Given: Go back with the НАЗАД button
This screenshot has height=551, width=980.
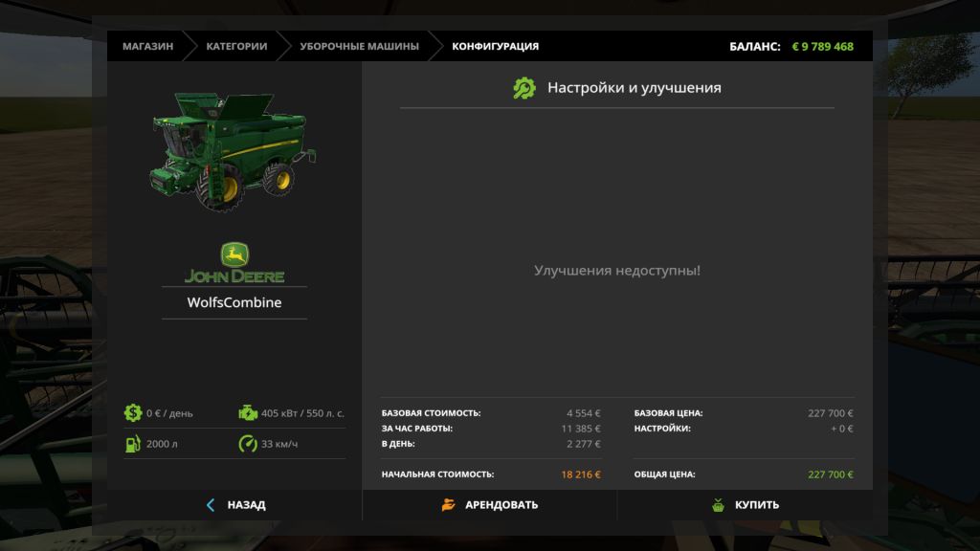Looking at the screenshot, I should click(x=235, y=505).
